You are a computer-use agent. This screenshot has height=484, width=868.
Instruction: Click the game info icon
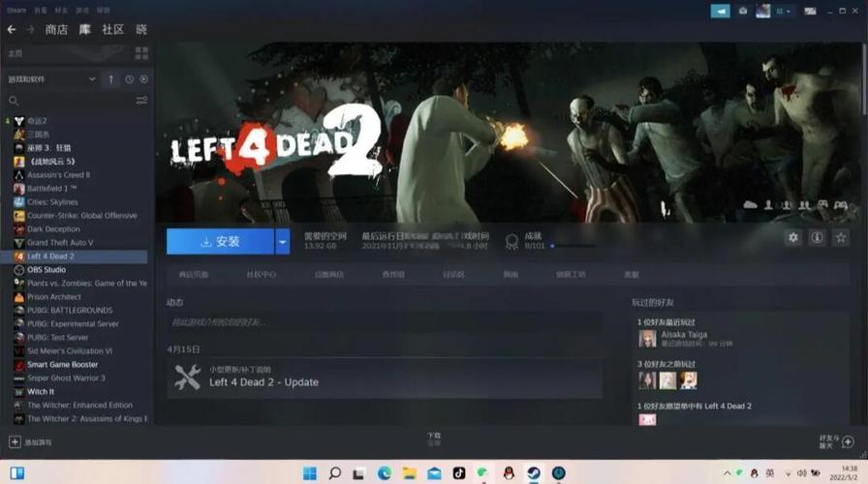click(x=817, y=237)
